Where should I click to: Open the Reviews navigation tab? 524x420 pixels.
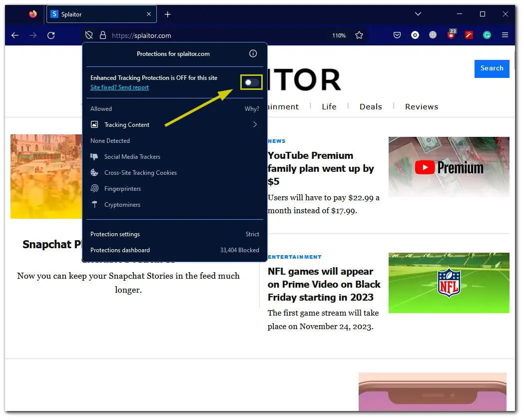click(x=422, y=106)
